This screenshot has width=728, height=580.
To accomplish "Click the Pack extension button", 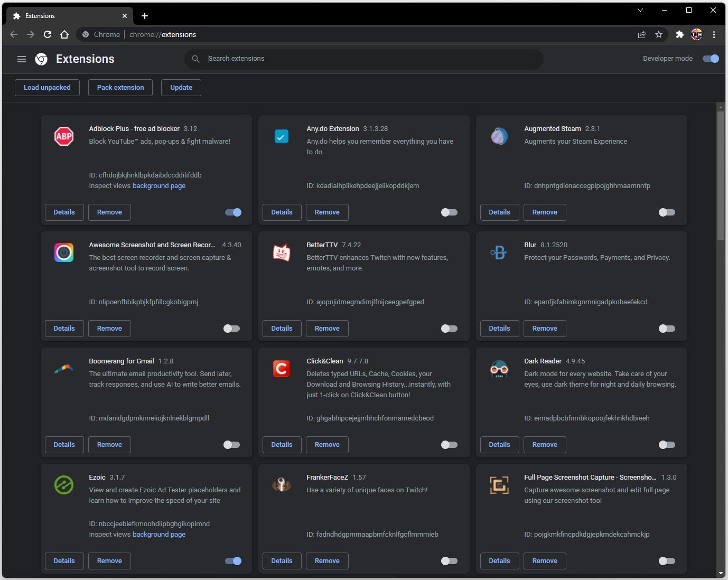I will click(x=120, y=88).
